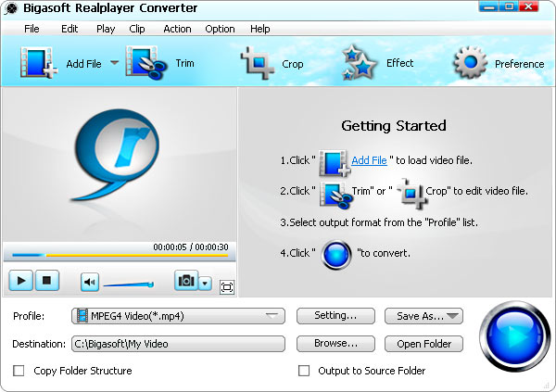Click the Crop icon in Getting Started step 2
This screenshot has width=556, height=392.
click(411, 194)
